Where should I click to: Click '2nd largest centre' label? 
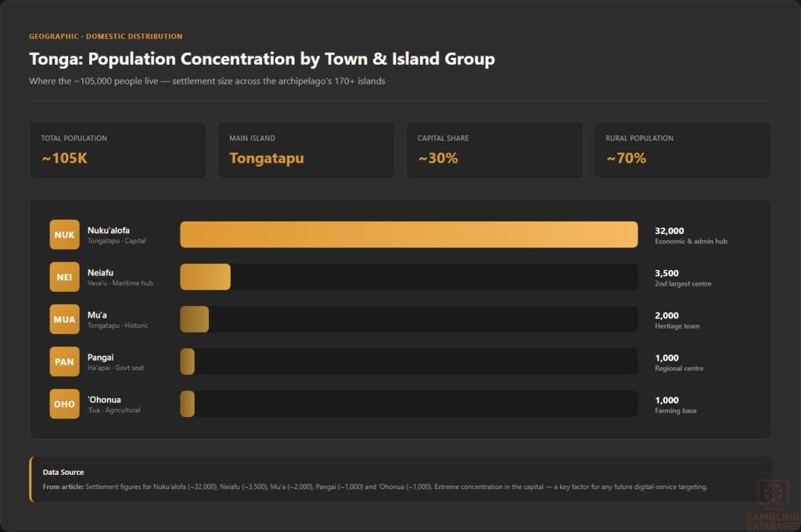point(683,284)
